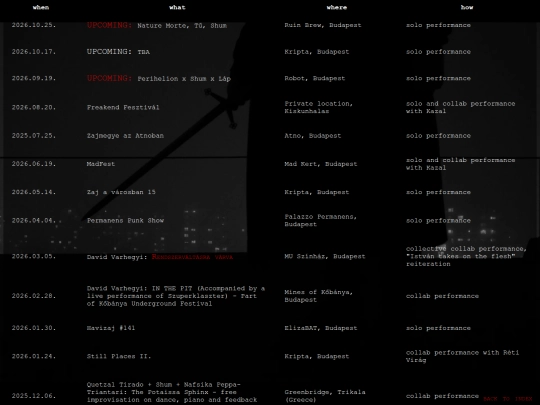The image size is (540, 405).
Task: Open the red UPCOMING link for Nature Morte, Tû, Shum
Action: pyautogui.click(x=109, y=25)
